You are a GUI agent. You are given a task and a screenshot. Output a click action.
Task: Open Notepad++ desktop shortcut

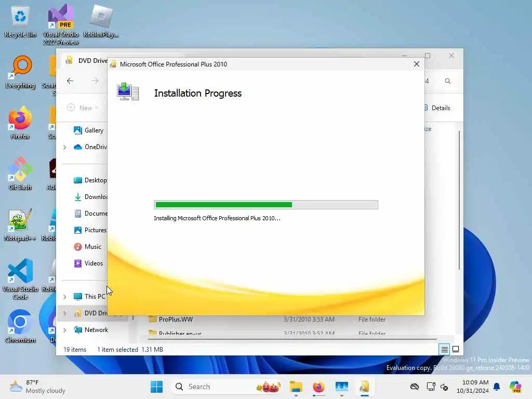pos(20,224)
